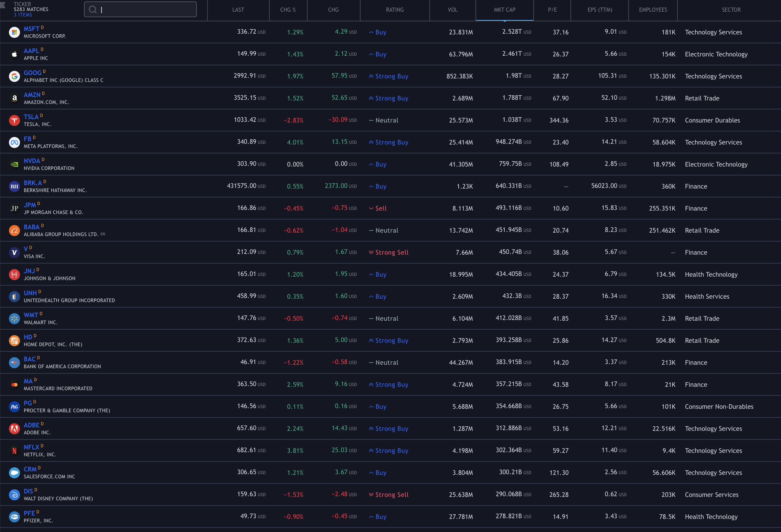Sort by the CHG column header
The width and height of the screenshot is (781, 532).
point(333,10)
